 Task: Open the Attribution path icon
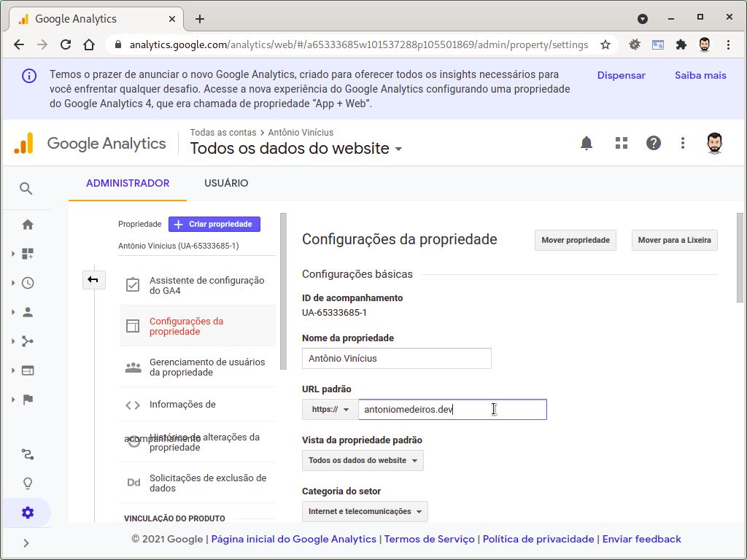[28, 455]
